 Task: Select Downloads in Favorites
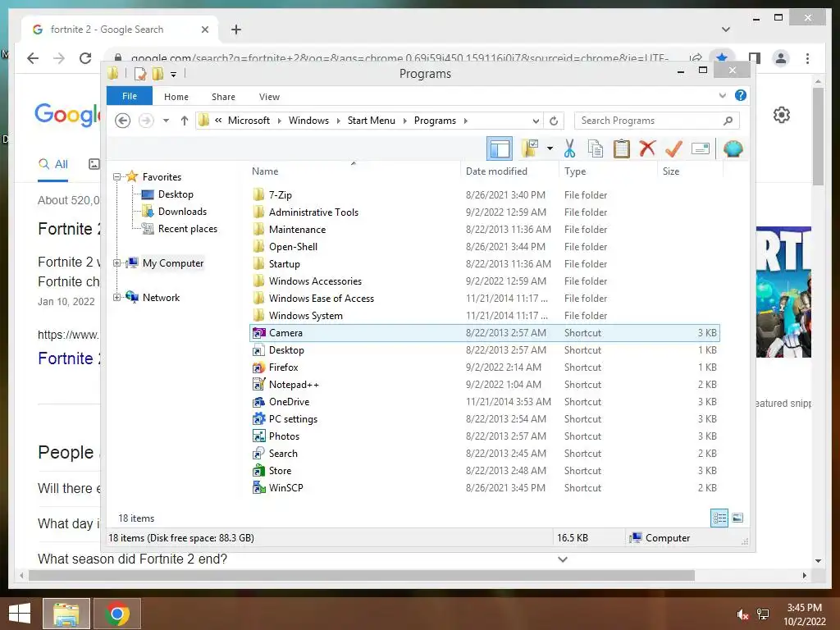point(182,212)
